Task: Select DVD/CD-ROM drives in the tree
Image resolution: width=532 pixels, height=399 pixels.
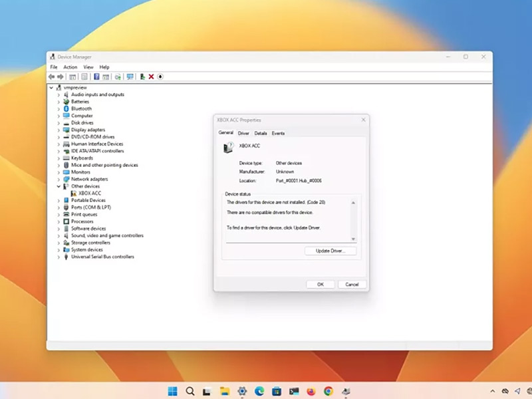Action: click(92, 137)
